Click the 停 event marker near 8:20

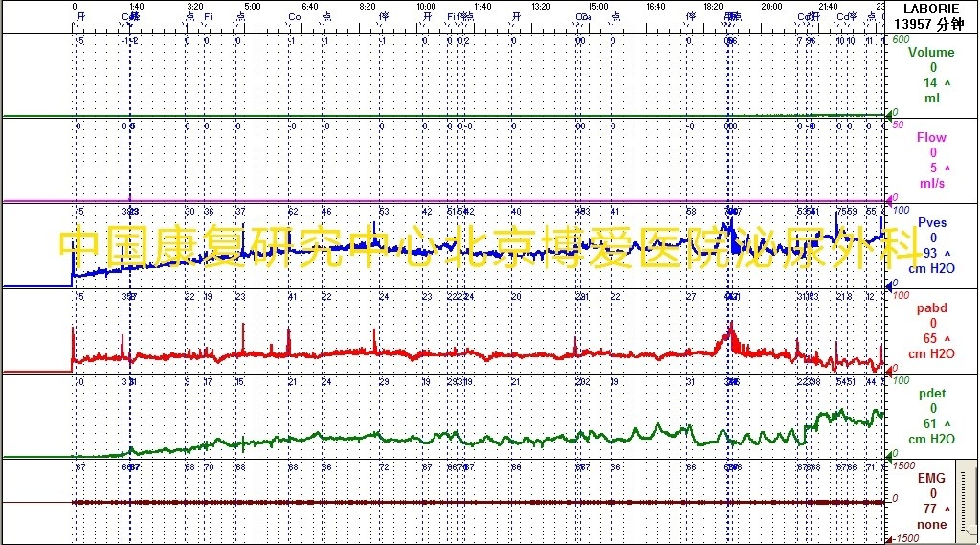pos(383,17)
